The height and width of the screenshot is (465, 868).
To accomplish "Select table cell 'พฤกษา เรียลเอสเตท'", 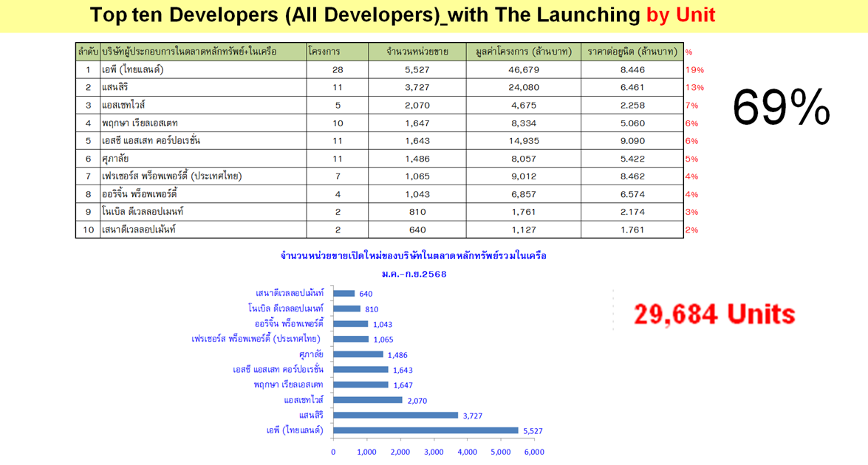I will (x=202, y=123).
